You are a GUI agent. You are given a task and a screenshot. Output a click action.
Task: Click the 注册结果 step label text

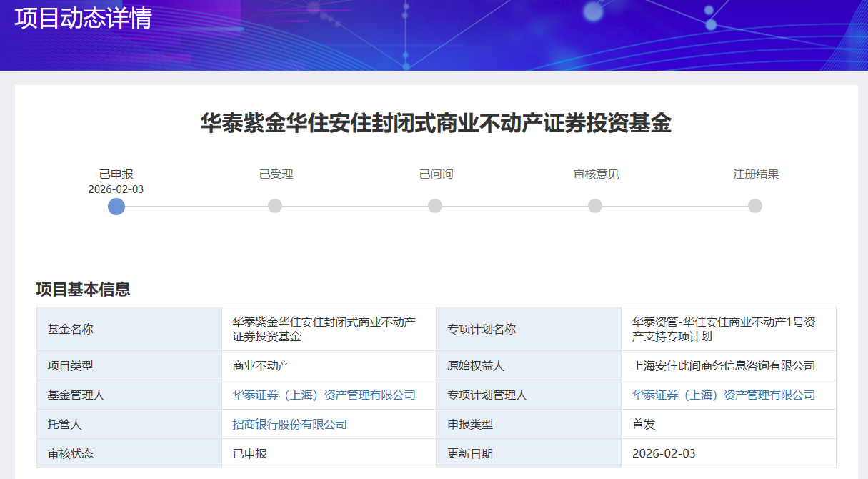tap(756, 174)
